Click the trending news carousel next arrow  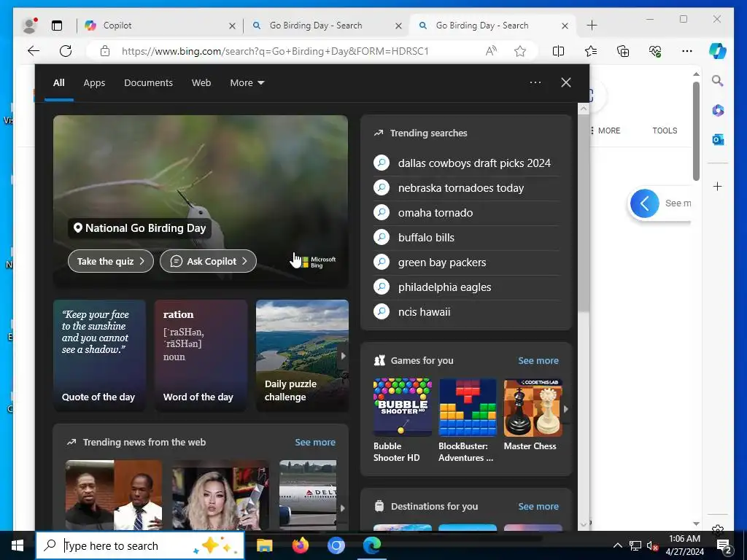(342, 508)
